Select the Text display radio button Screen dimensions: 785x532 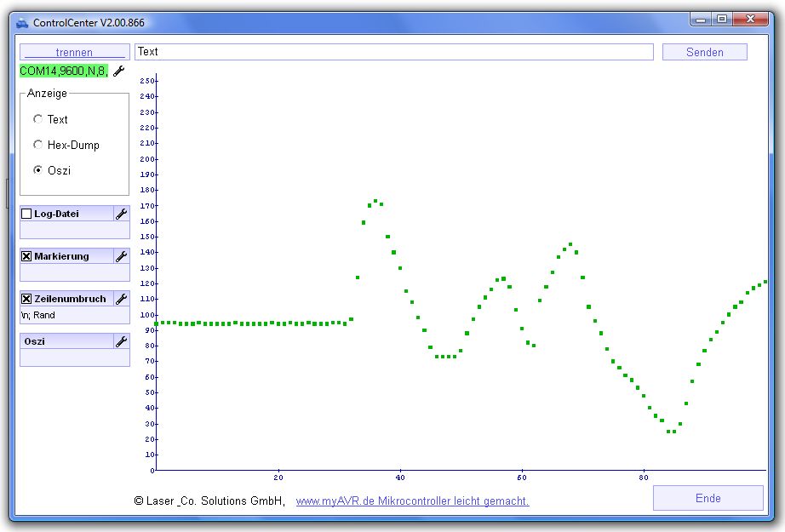(37, 119)
